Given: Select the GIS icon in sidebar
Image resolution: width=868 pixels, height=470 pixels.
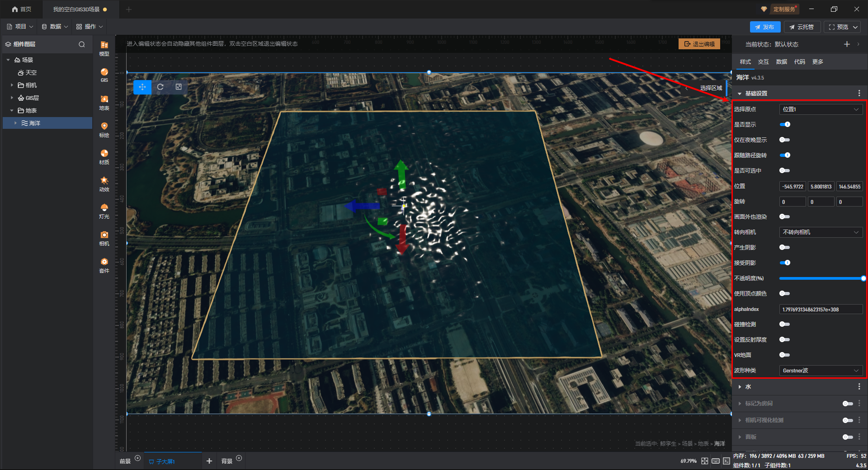Looking at the screenshot, I should click(104, 75).
